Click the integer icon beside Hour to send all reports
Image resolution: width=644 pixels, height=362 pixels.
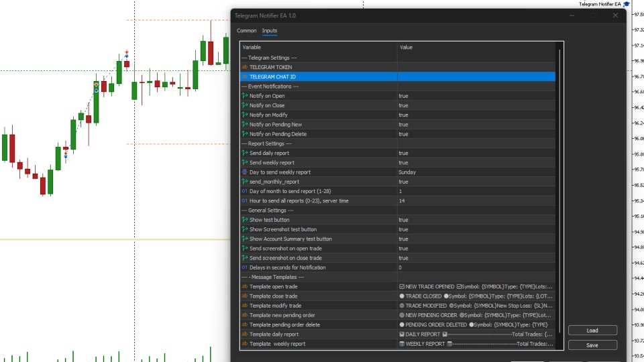click(245, 200)
